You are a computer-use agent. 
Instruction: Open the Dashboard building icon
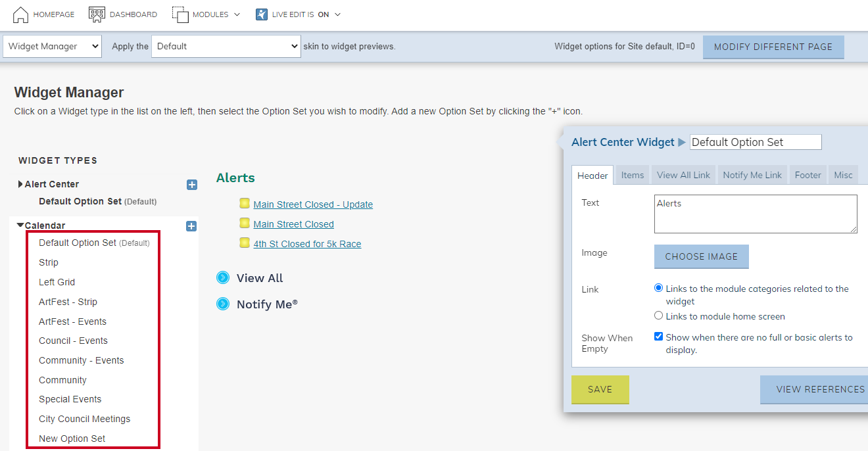[97, 14]
